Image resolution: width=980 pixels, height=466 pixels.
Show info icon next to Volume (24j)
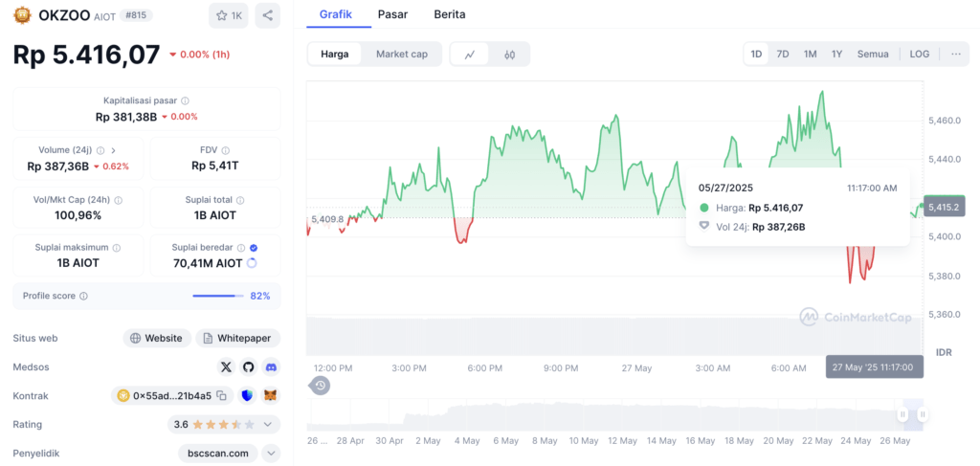click(x=100, y=150)
